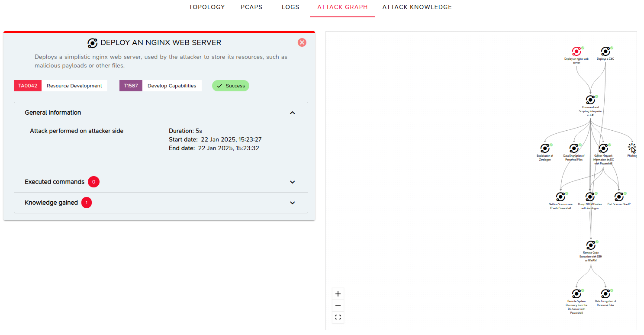644x335 pixels.
Task: Open the T1587 technique code
Action: pyautogui.click(x=131, y=86)
